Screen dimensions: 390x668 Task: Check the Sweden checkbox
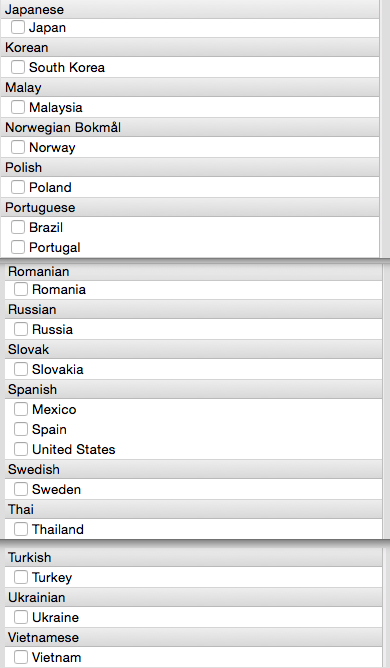pyautogui.click(x=21, y=489)
